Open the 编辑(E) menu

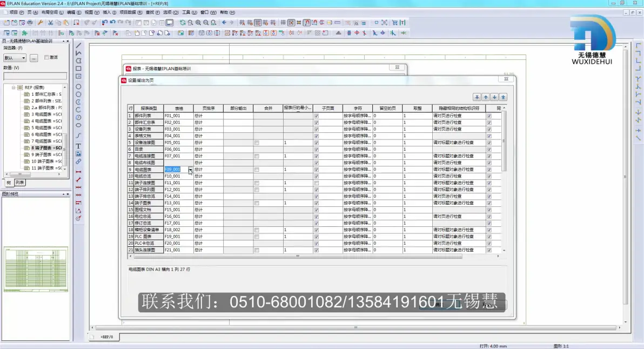(x=74, y=12)
